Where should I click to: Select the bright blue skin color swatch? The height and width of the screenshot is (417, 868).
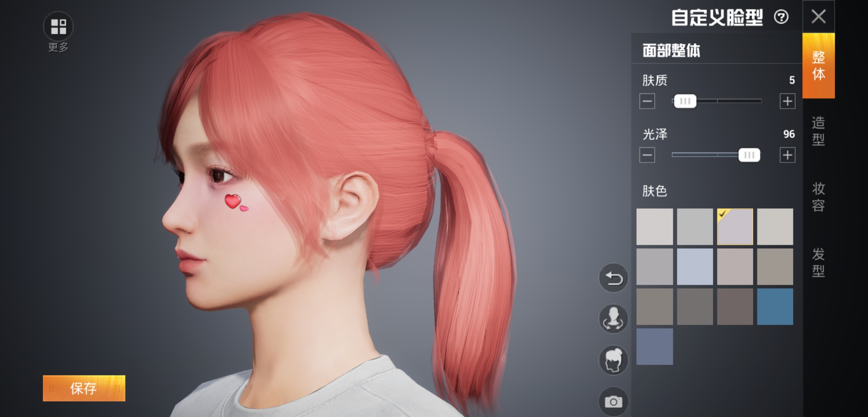(775, 307)
